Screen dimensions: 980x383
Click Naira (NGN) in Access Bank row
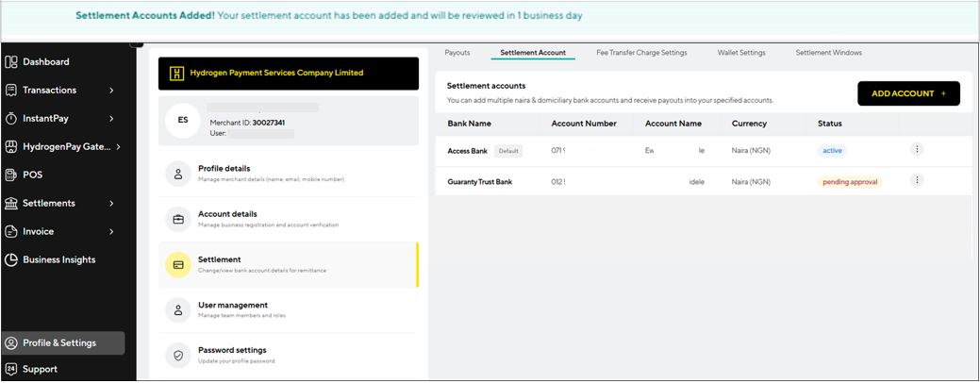[751, 151]
